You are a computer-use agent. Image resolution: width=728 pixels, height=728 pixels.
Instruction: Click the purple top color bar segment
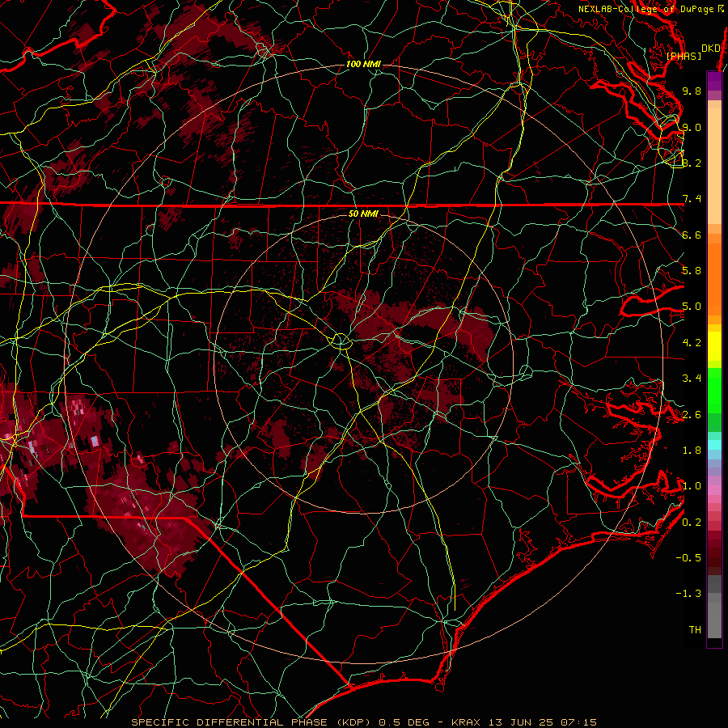714,81
